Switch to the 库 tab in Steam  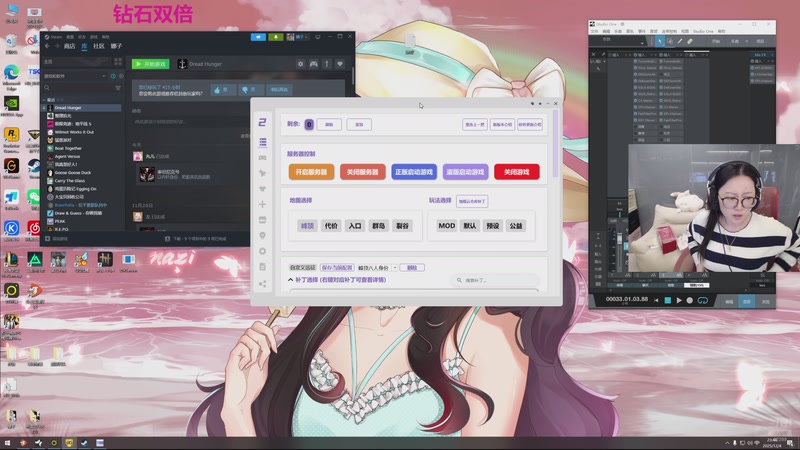tap(84, 46)
